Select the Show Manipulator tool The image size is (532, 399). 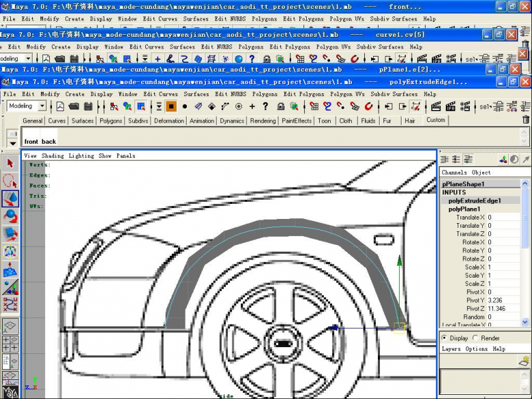(x=10, y=287)
